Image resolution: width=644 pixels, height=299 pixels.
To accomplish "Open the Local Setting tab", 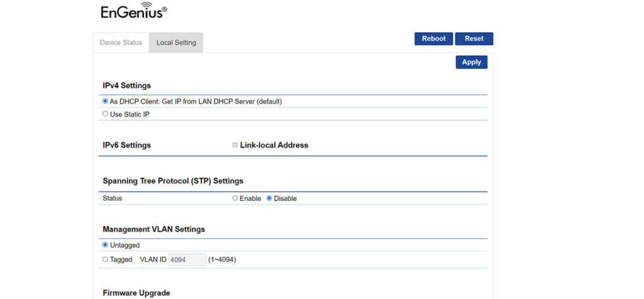I will point(176,43).
